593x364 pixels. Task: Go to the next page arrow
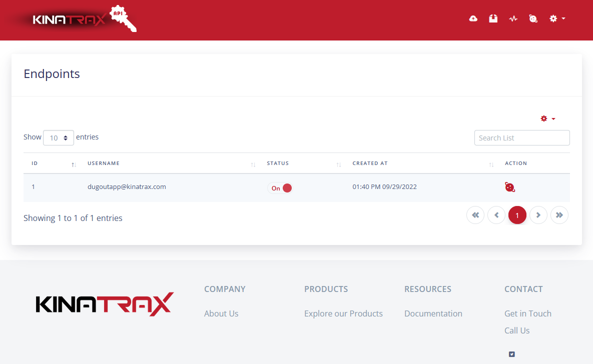[x=538, y=215]
